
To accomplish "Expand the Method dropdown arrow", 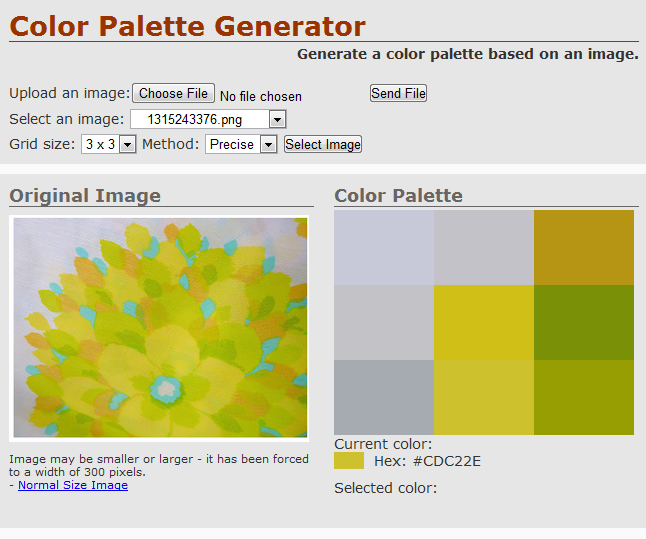I will [268, 145].
